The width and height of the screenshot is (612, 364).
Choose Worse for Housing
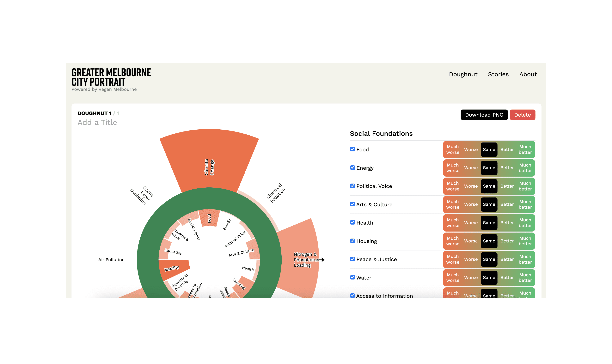pos(471,241)
